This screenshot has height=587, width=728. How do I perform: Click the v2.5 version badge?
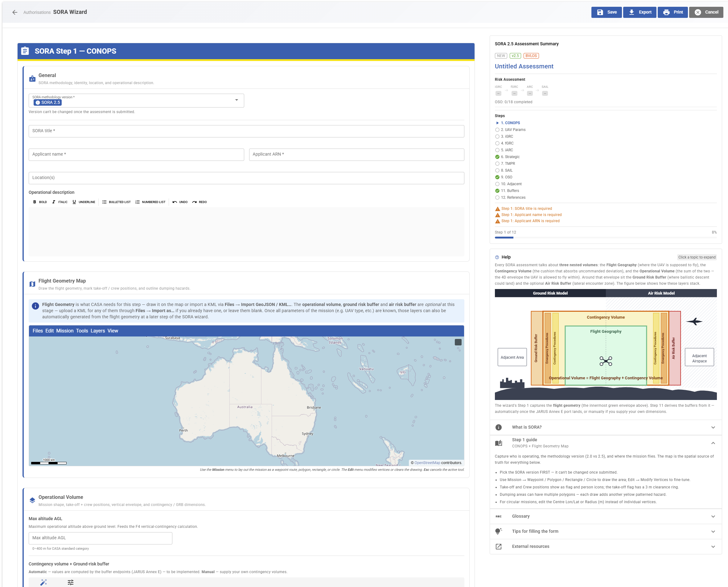(x=515, y=56)
